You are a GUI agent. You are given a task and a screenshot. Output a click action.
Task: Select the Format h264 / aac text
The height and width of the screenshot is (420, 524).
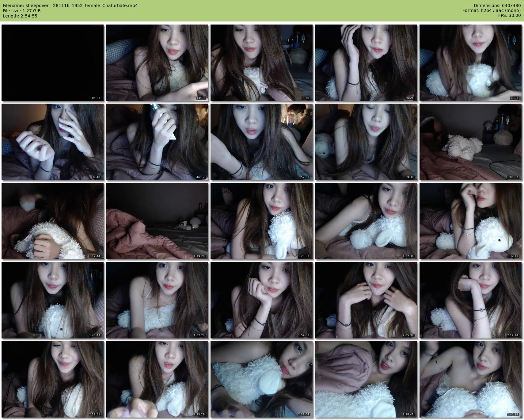click(491, 11)
